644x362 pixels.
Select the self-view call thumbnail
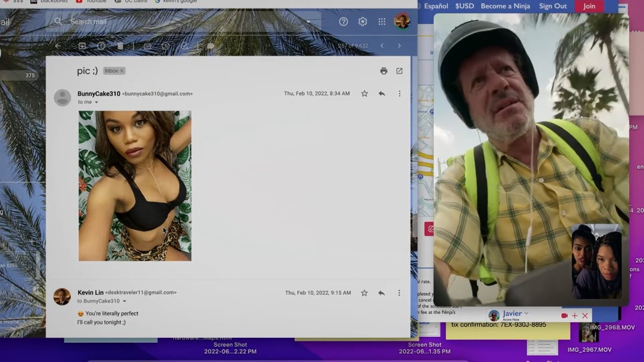tap(597, 261)
